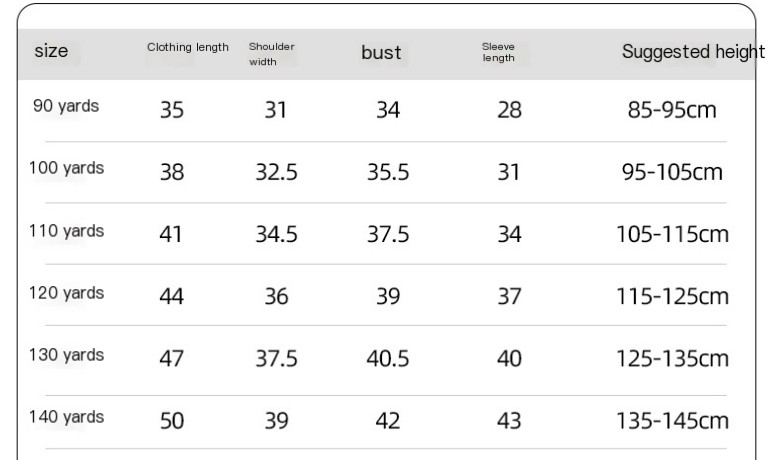Select the 'Sleeve length' column header

coord(498,53)
